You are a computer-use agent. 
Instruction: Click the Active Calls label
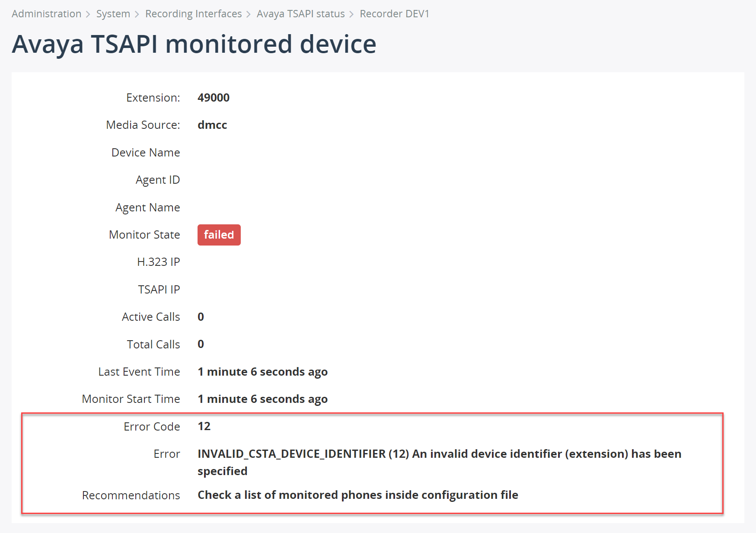[151, 317]
